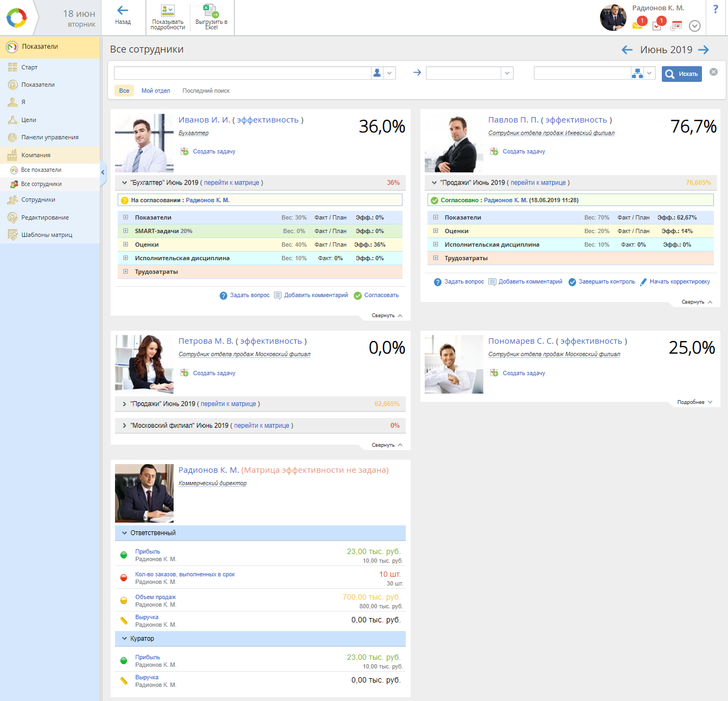The height and width of the screenshot is (701, 728).
Task: Click the Искать search button
Action: tap(681, 74)
